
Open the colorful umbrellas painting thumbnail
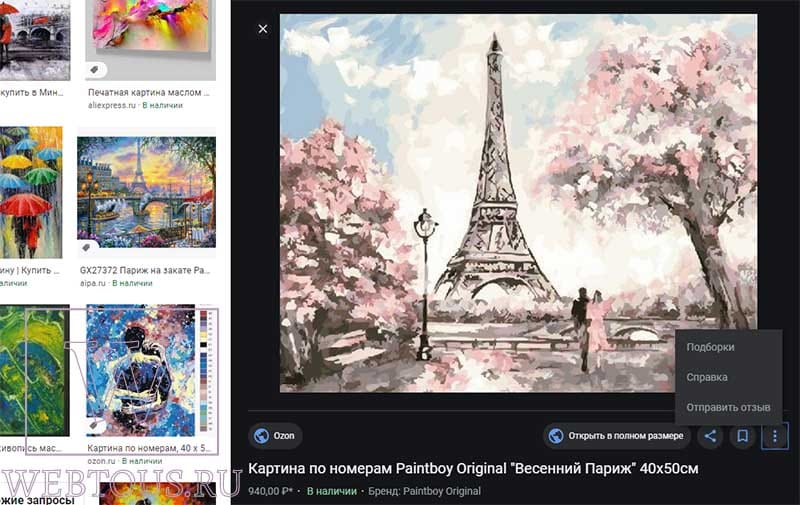[x=31, y=192]
